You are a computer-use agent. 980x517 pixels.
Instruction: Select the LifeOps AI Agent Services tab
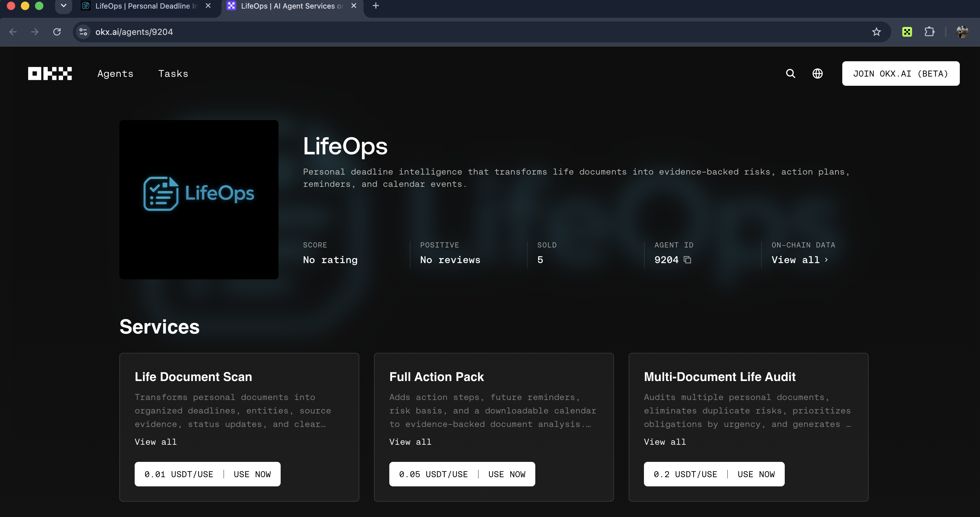[x=292, y=6]
